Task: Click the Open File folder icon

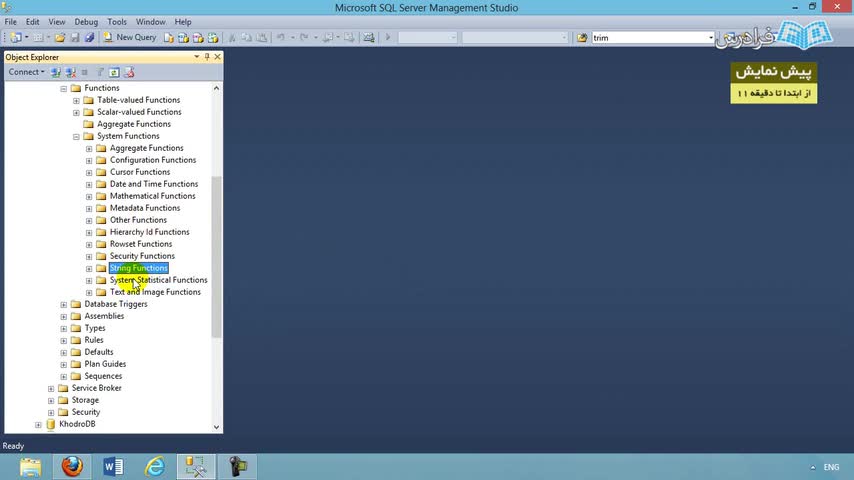Action: tap(60, 38)
